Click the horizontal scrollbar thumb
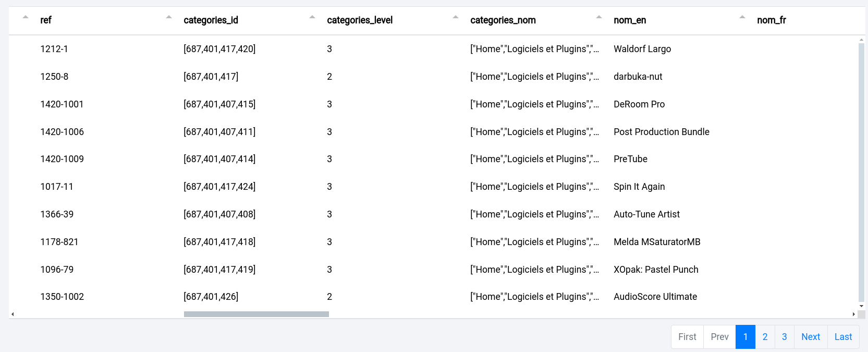The image size is (868, 352). (x=256, y=314)
